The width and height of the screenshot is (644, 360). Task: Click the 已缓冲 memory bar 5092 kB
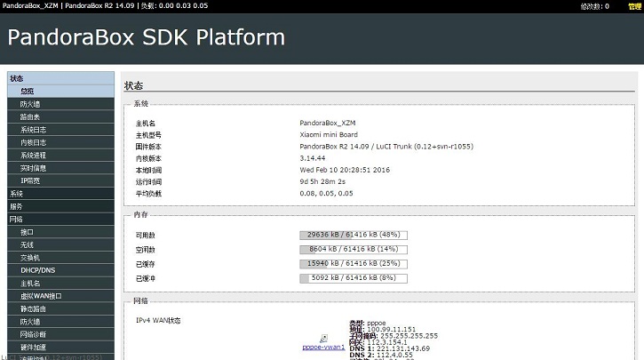[354, 278]
